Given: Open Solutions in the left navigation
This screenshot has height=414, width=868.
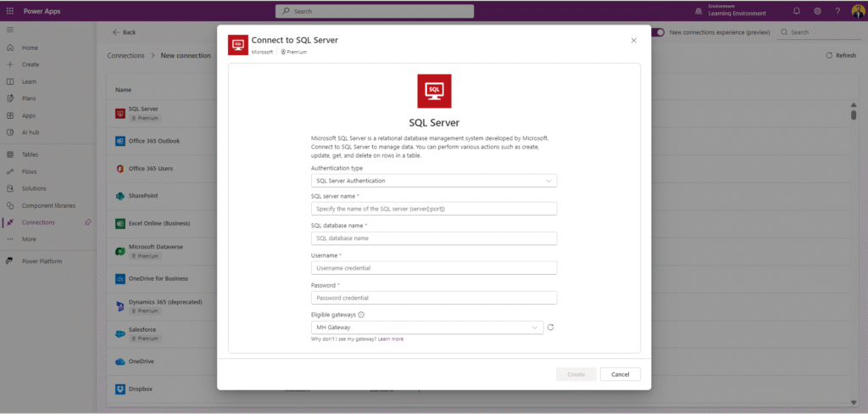Looking at the screenshot, I should point(34,188).
